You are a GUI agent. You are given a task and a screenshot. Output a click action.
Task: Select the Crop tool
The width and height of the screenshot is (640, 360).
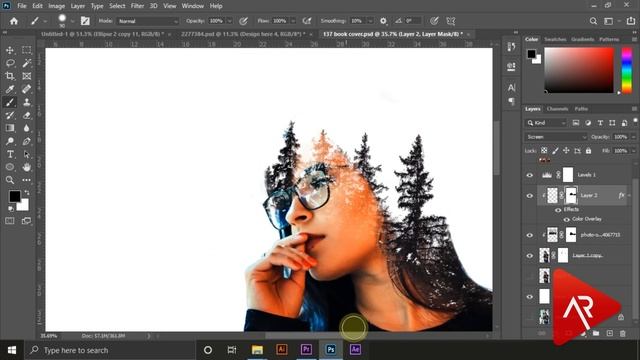coord(10,76)
